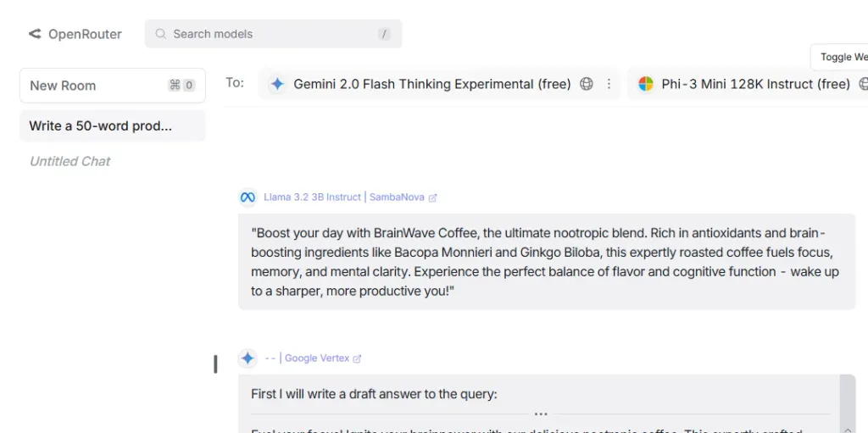Open the Google Vertex provider link
868x433 pixels.
point(317,358)
